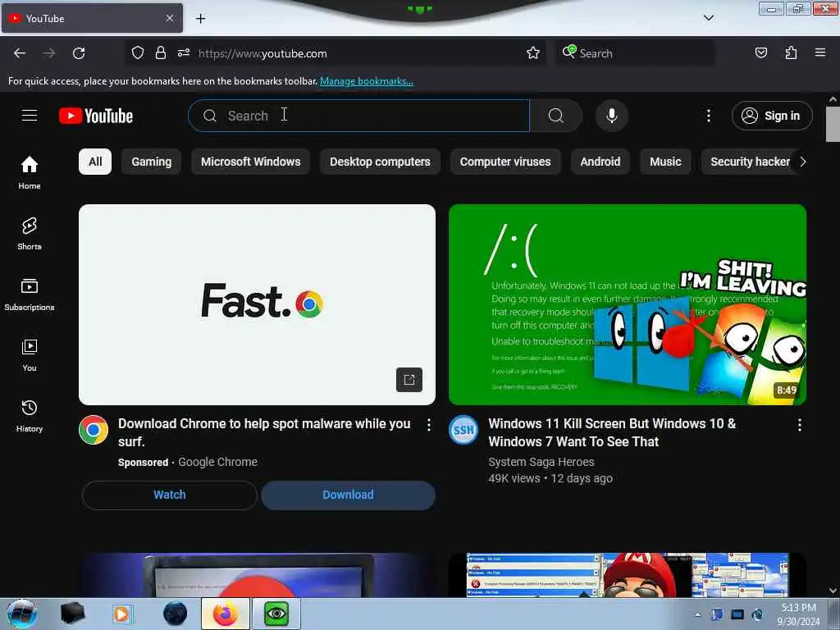Close the YouTube tab

pos(170,18)
